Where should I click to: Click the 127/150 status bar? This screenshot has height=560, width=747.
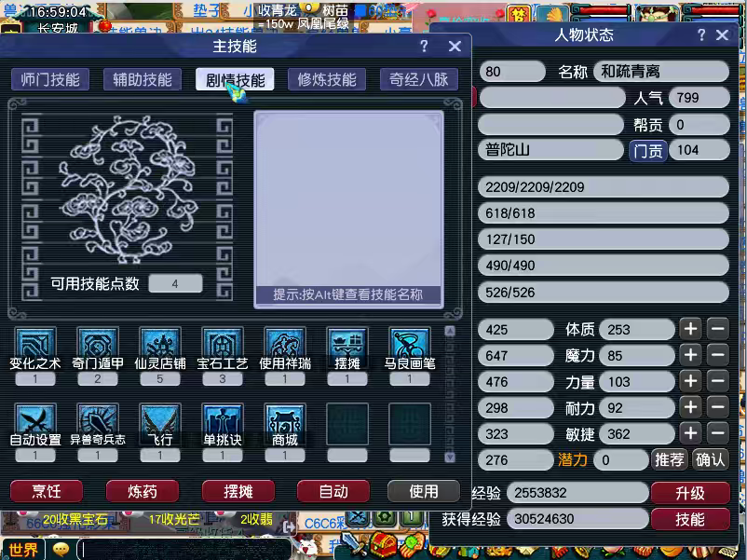coord(604,239)
